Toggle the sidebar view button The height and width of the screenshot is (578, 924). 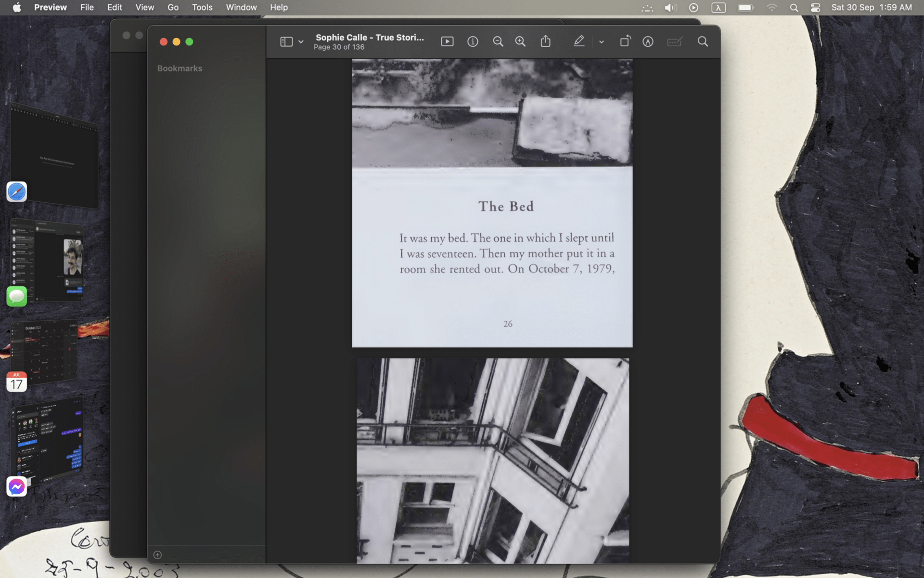pyautogui.click(x=286, y=42)
